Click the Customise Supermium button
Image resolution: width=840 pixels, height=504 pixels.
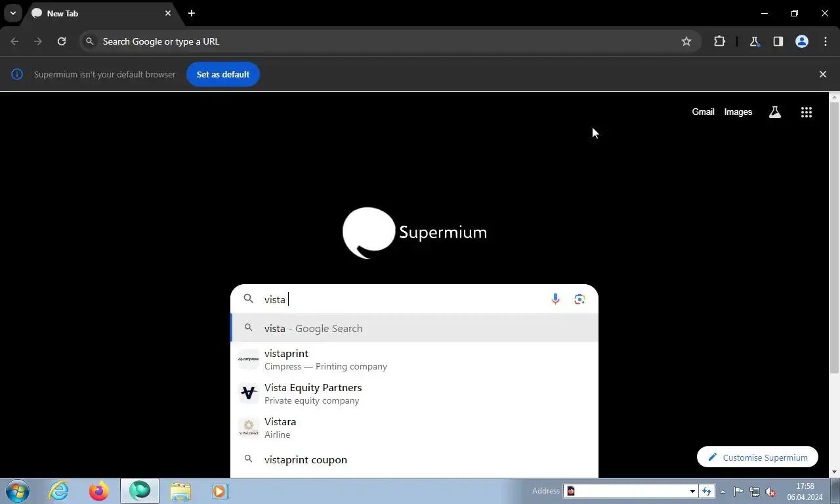pyautogui.click(x=757, y=457)
